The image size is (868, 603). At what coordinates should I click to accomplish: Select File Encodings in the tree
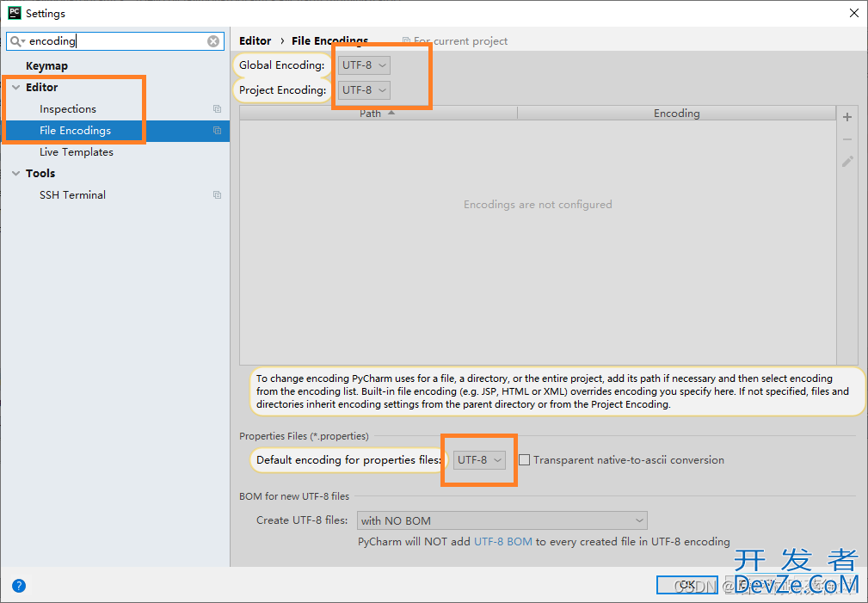(x=76, y=131)
